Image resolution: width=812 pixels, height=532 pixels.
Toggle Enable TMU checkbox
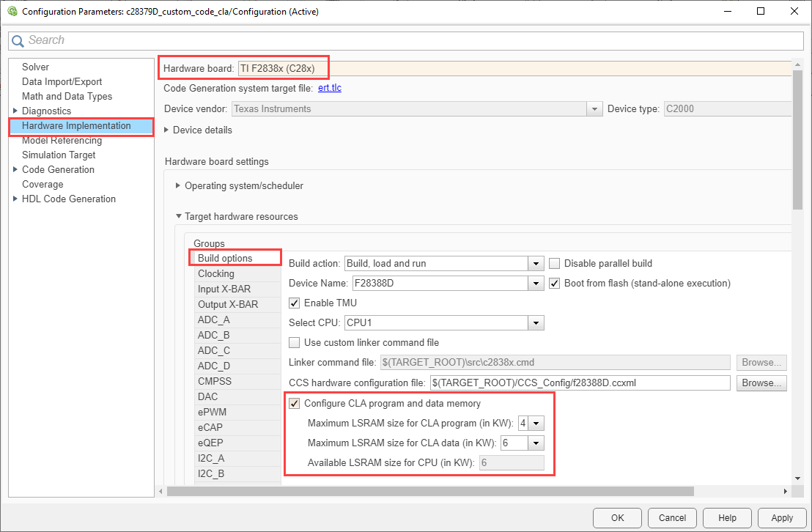coord(294,303)
